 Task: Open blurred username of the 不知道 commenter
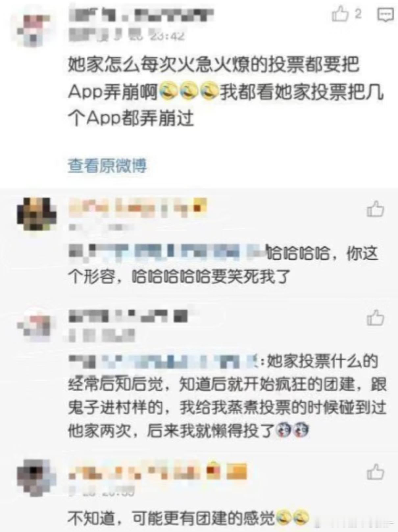click(x=158, y=472)
